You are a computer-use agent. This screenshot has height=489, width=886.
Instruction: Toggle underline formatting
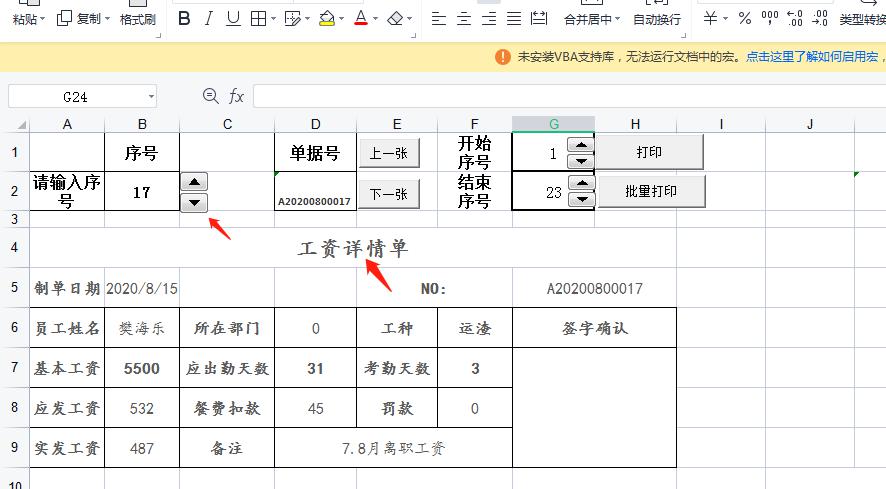point(233,19)
